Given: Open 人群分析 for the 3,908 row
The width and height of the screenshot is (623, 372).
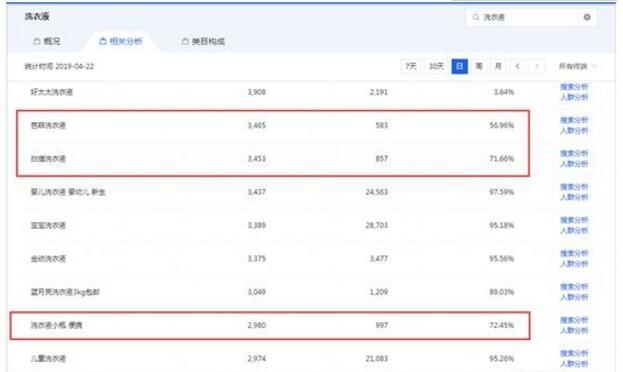Looking at the screenshot, I should tap(574, 97).
